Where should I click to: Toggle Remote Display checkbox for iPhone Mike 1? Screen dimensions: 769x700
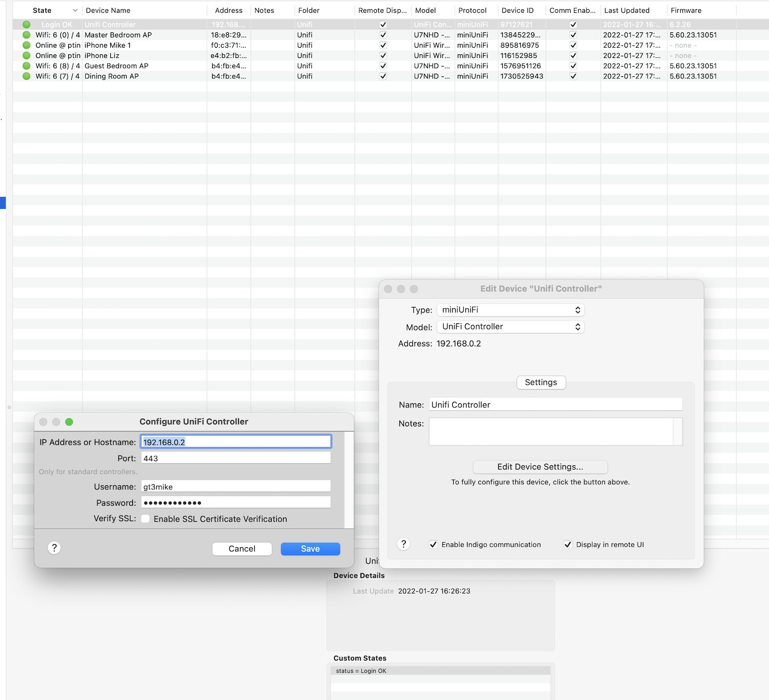(x=383, y=45)
